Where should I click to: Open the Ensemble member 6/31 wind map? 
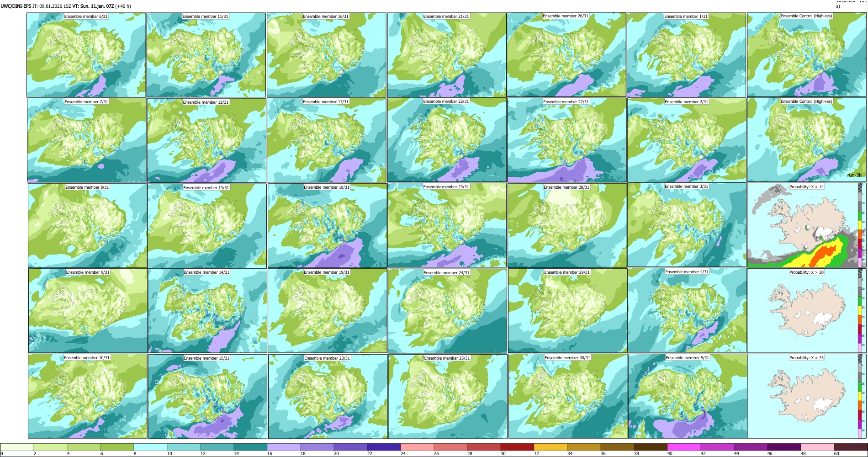(86, 54)
